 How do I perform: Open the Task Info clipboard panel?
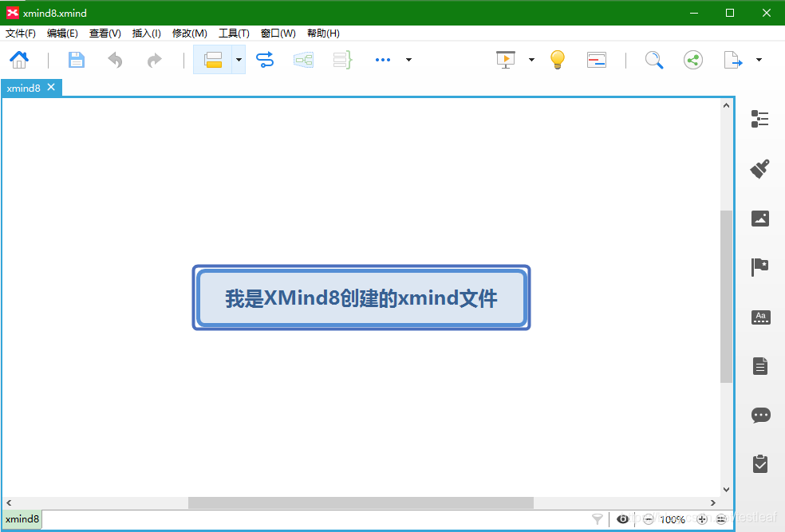click(x=760, y=464)
